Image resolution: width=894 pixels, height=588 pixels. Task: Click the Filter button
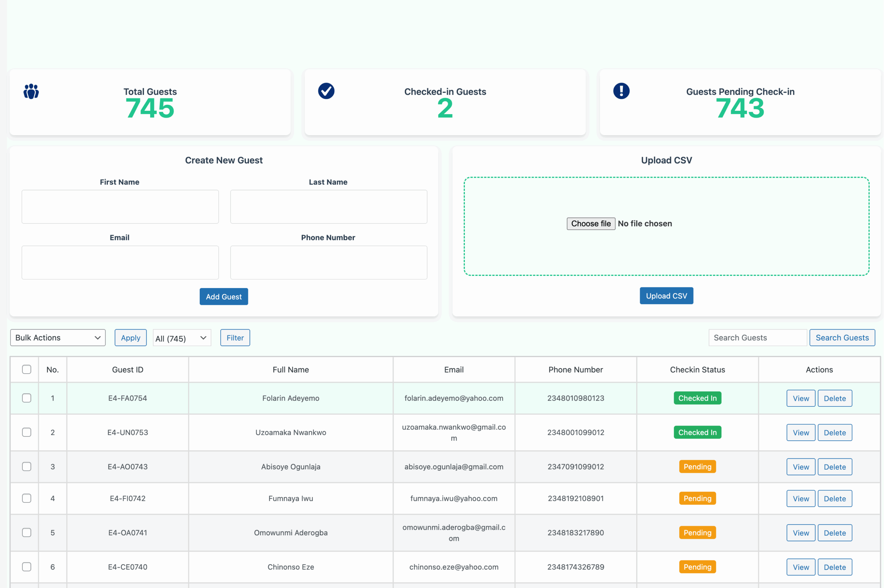(235, 338)
